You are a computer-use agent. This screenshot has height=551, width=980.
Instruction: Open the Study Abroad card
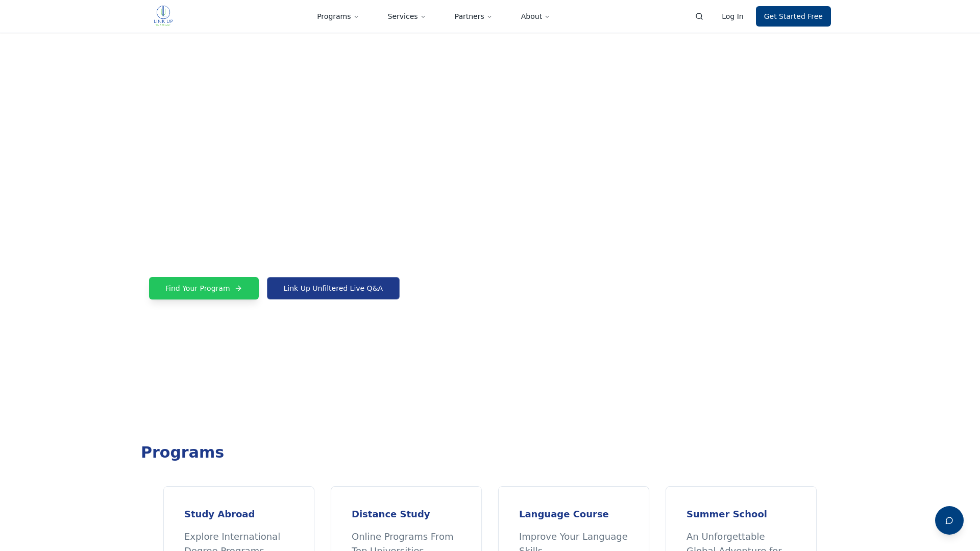coord(239,519)
